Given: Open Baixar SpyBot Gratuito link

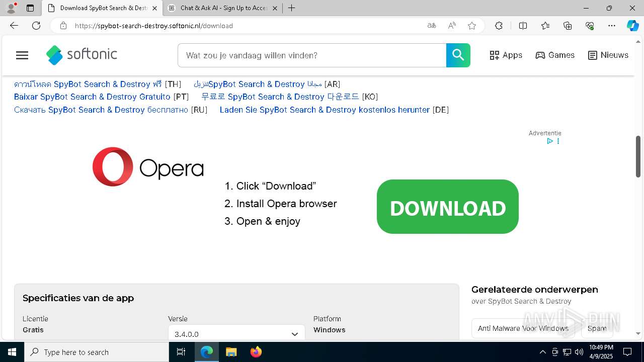Looking at the screenshot, I should 92,97.
